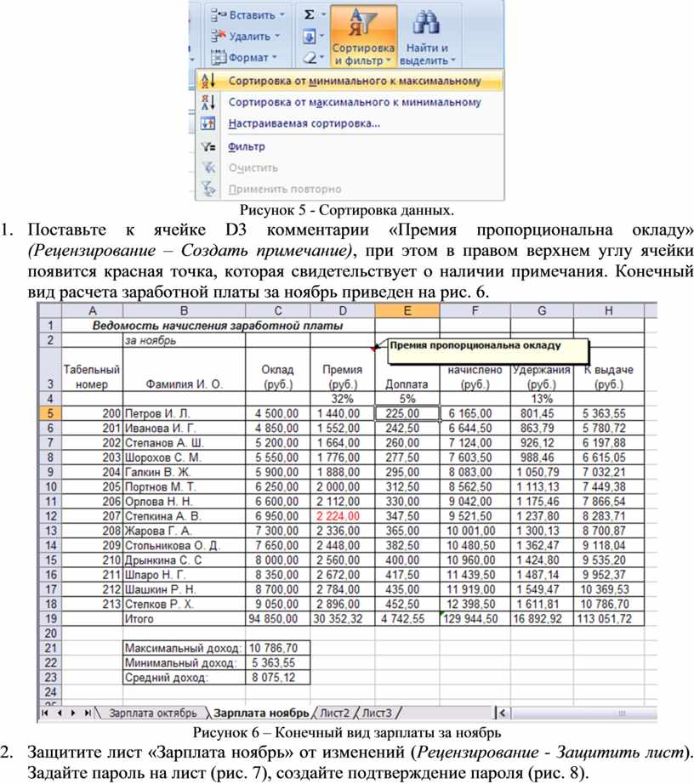Click the 'Средний доход:' label cell
The width and height of the screenshot is (694, 784).
tap(184, 678)
